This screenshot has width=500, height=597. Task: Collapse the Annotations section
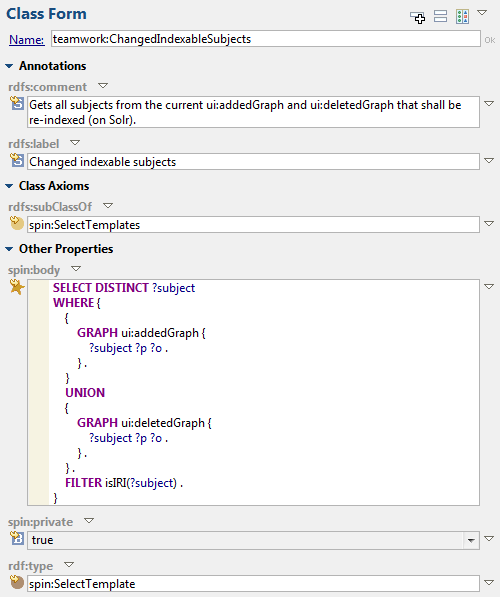point(9,66)
